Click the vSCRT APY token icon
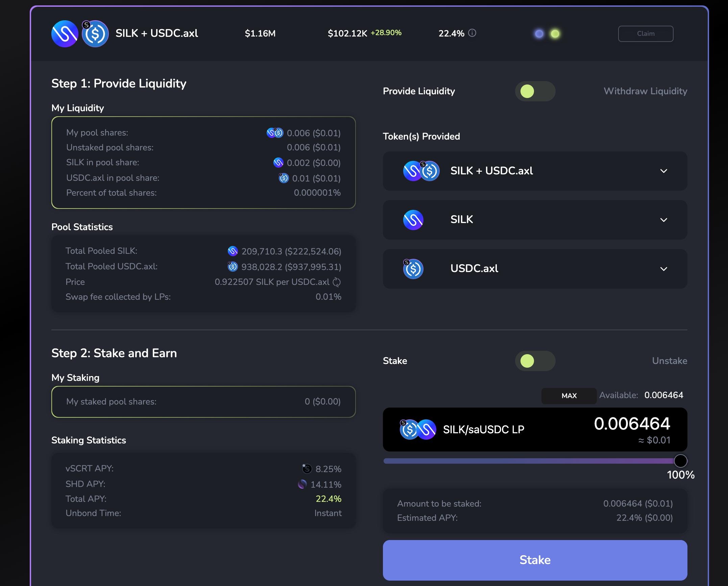 (307, 469)
